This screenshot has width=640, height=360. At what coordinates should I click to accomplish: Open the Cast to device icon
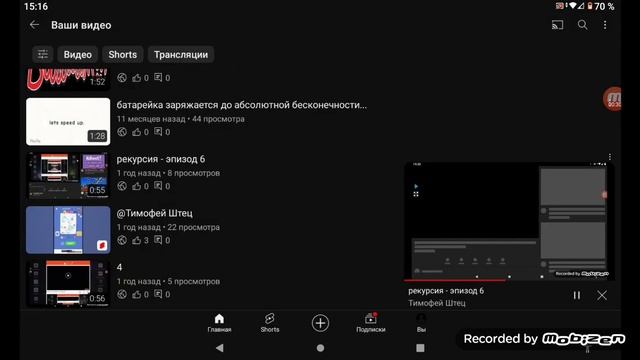tap(558, 25)
